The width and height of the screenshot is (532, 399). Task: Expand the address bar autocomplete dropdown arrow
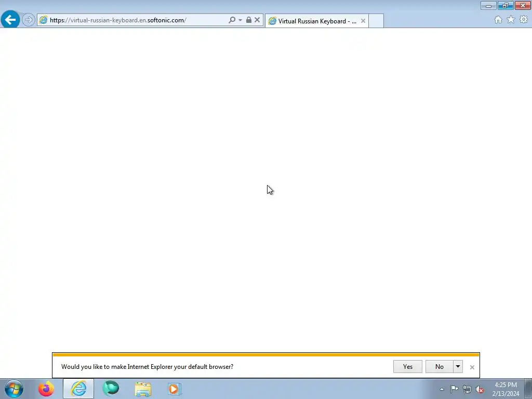[x=240, y=20]
